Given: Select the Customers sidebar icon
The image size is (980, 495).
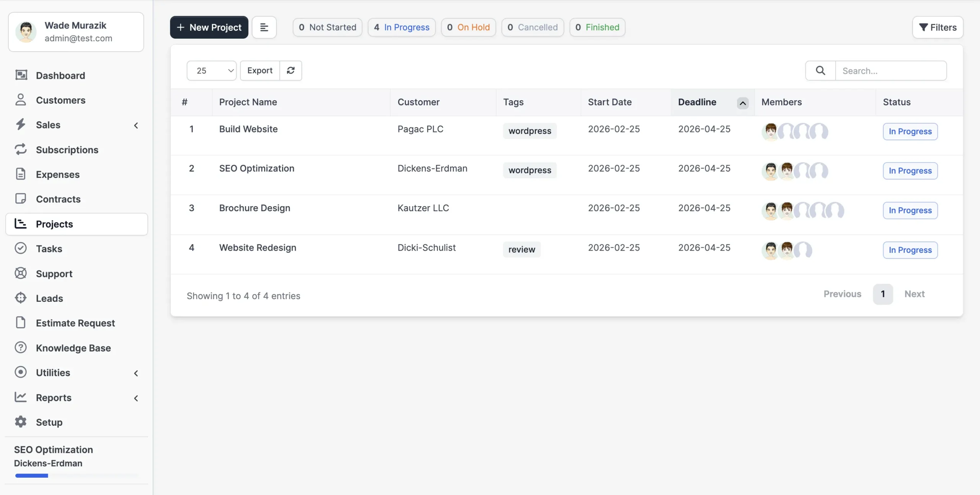Looking at the screenshot, I should pos(21,100).
